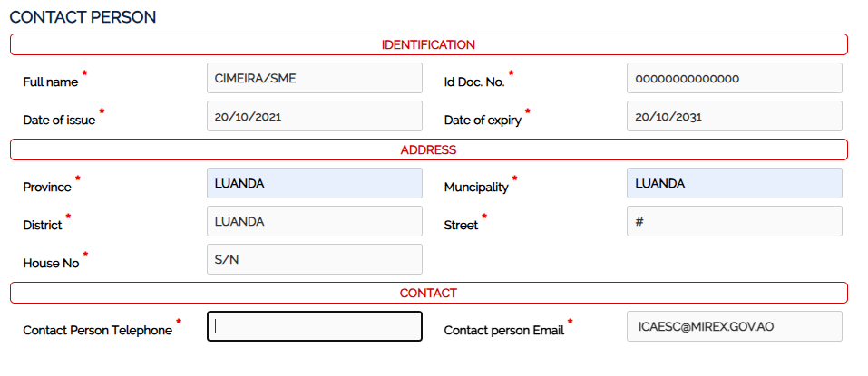Click the Contact Person Telephone label

(97, 331)
